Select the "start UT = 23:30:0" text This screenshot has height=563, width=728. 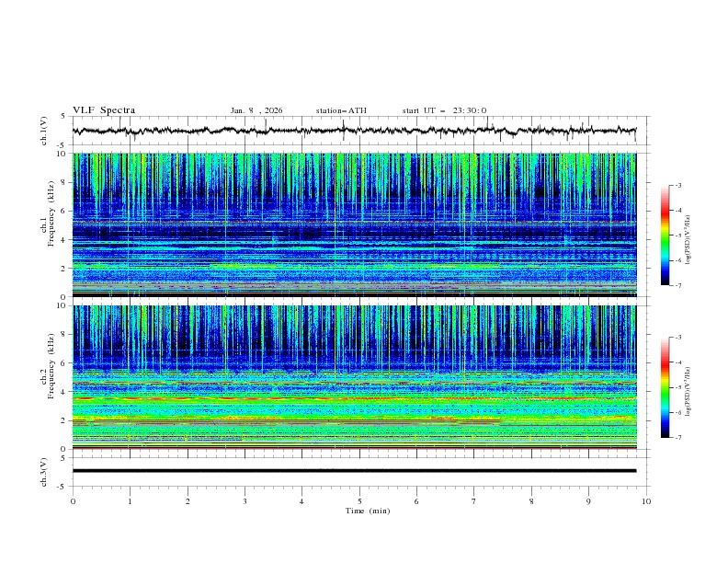pyautogui.click(x=444, y=110)
